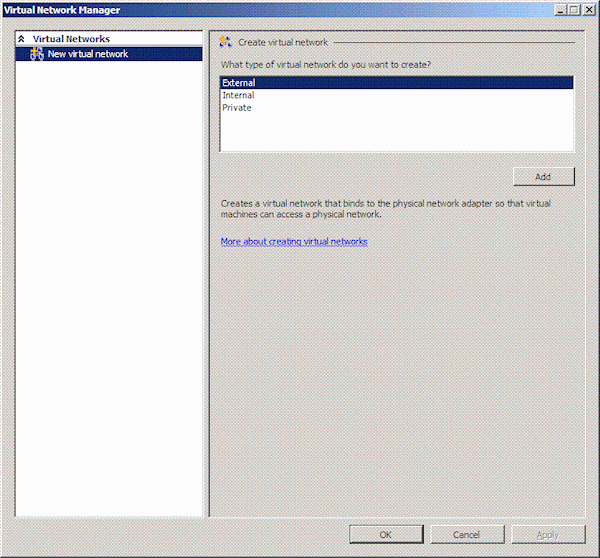The image size is (600, 558).
Task: Click the Apply button
Action: pos(548,534)
